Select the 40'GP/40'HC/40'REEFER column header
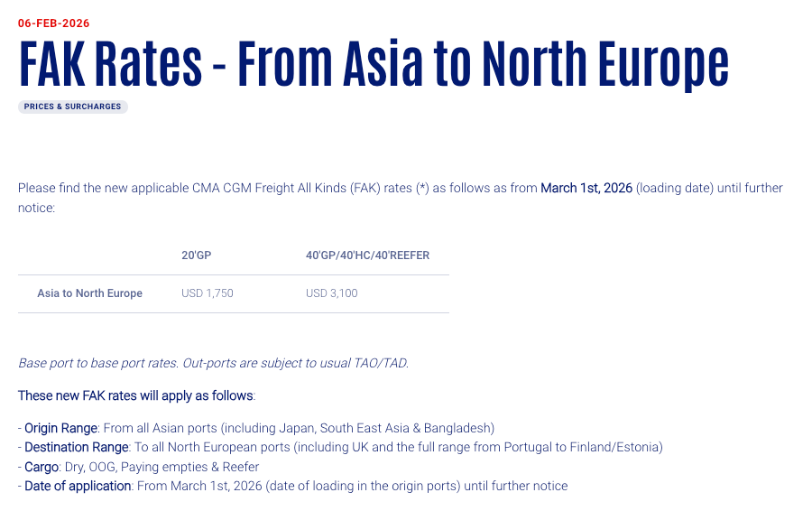 point(367,255)
